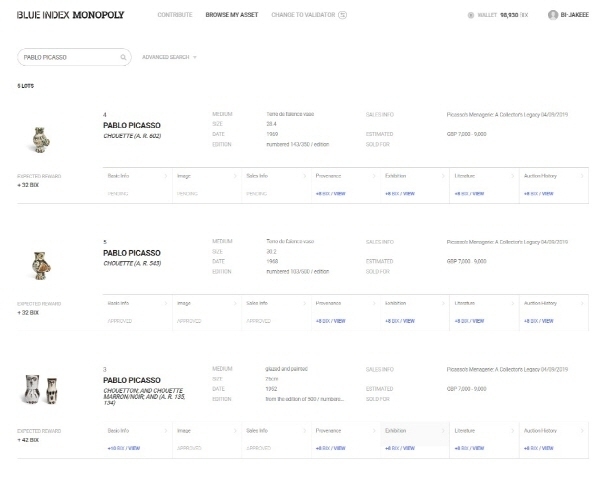This screenshot has height=499, width=600.
Task: Click Auction History +8 BIX / VIEW, lot 5
Action: click(538, 321)
